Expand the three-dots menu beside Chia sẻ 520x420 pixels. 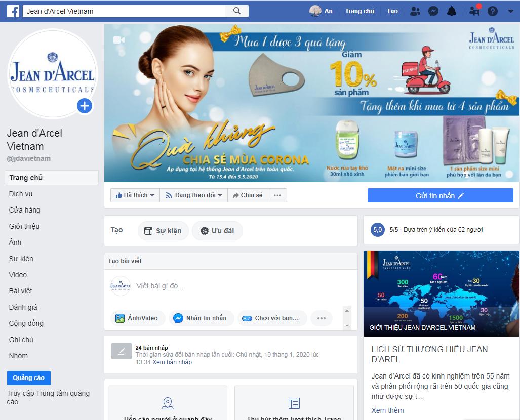pyautogui.click(x=277, y=195)
